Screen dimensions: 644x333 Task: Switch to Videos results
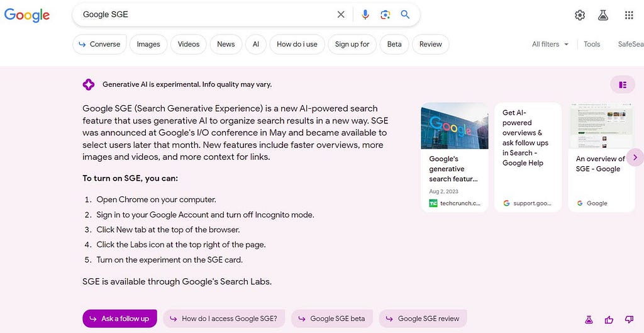(x=189, y=44)
